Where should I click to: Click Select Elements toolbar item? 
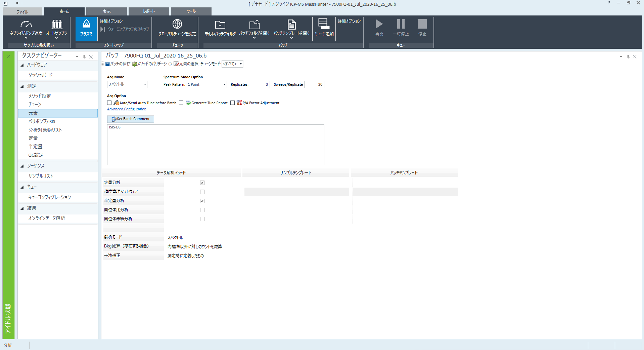coord(186,64)
